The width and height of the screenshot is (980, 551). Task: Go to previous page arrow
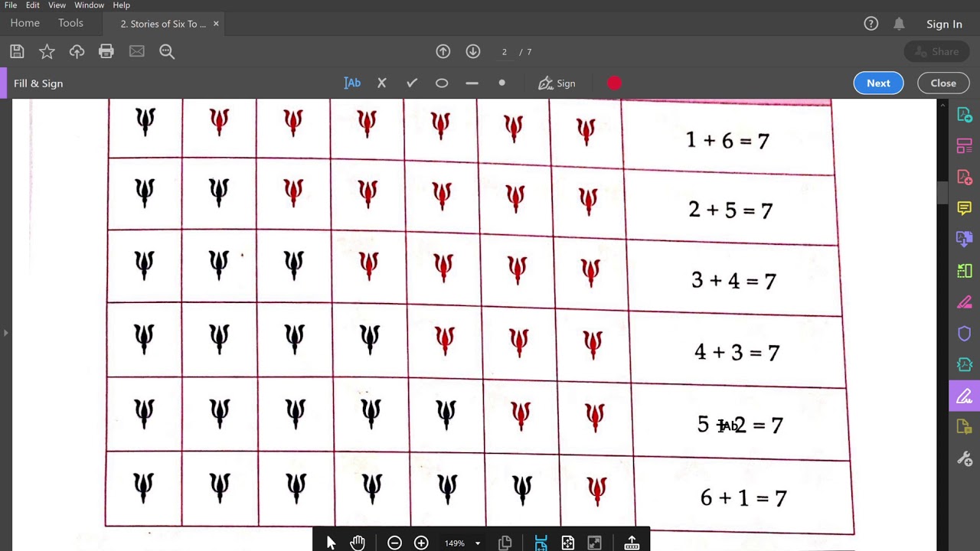click(443, 51)
